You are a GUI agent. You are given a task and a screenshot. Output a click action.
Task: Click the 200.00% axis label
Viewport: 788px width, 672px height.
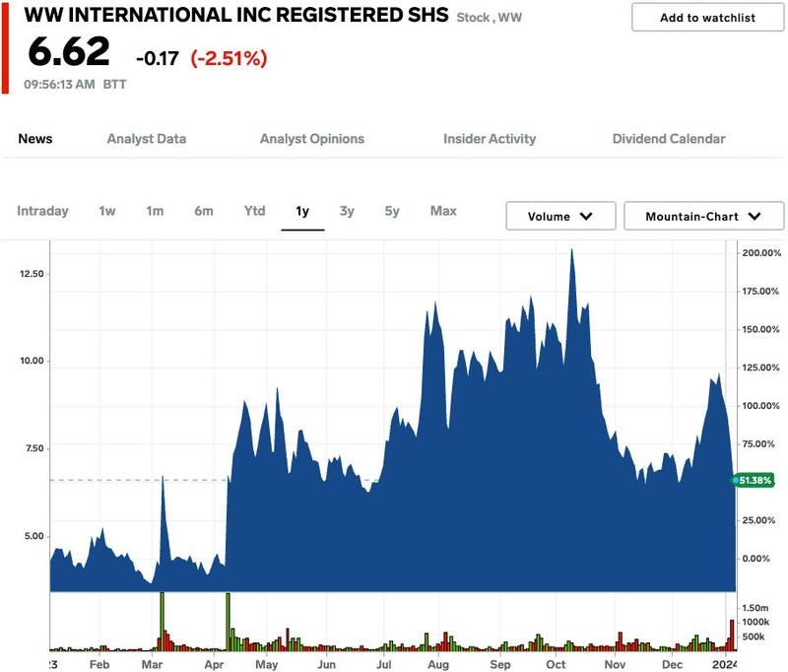pos(761,253)
